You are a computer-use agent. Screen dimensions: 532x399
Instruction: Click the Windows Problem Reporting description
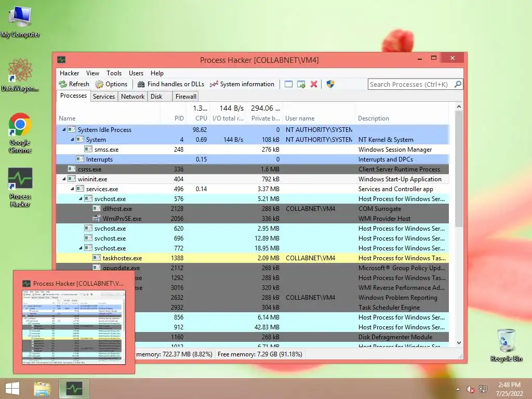pyautogui.click(x=397, y=297)
